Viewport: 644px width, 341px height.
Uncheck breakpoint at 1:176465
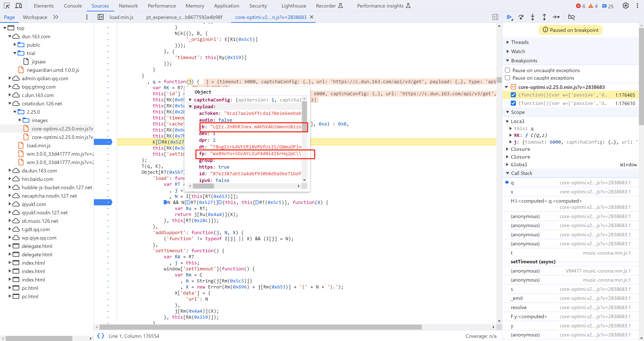click(x=513, y=95)
